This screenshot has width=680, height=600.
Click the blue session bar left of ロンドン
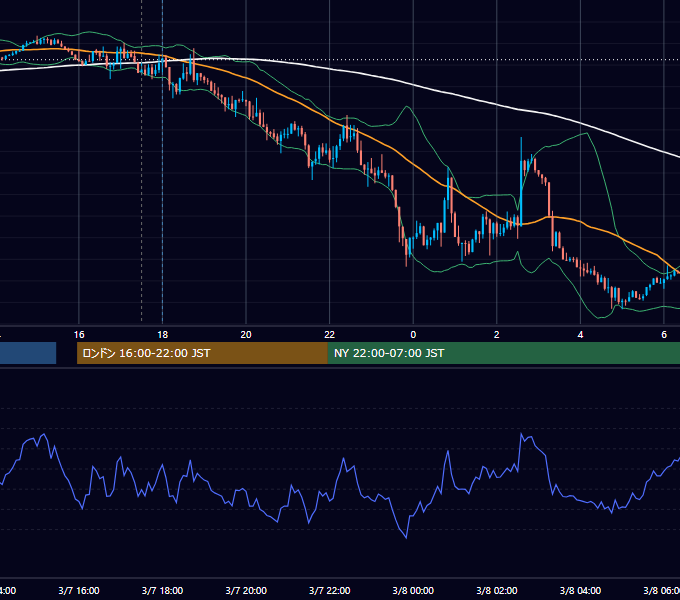coord(28,353)
